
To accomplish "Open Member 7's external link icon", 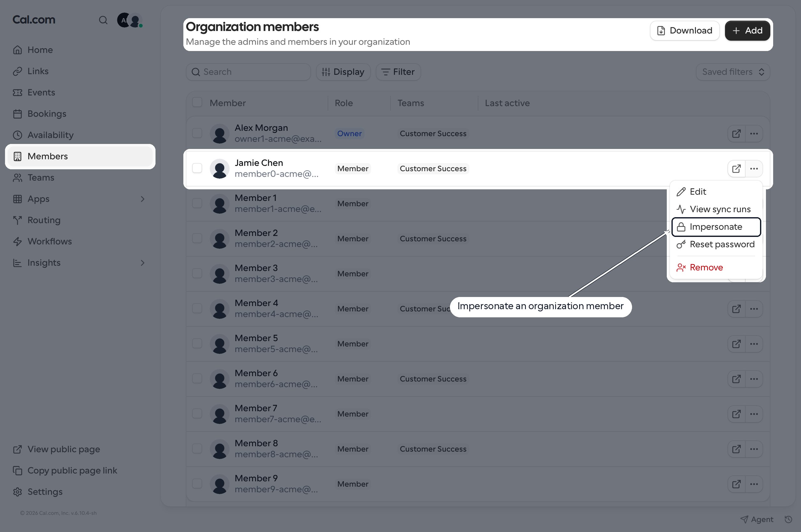I will click(x=736, y=414).
